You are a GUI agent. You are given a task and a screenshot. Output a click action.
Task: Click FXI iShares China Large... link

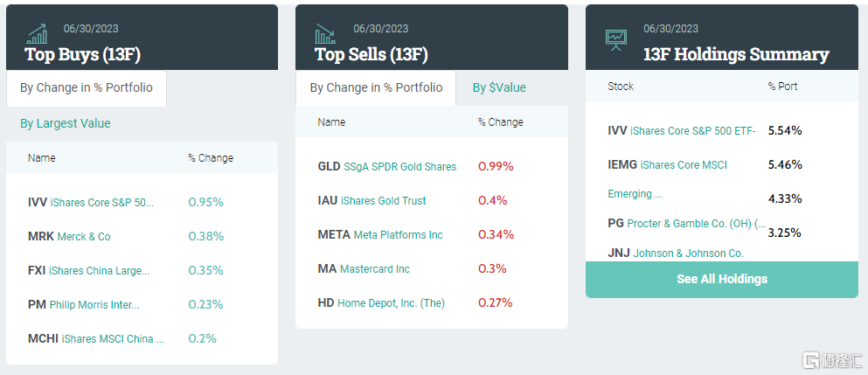[88, 270]
